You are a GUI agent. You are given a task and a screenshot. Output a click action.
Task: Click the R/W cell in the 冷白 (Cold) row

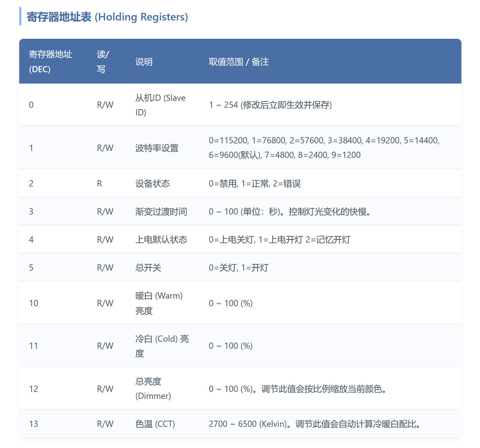coord(105,346)
